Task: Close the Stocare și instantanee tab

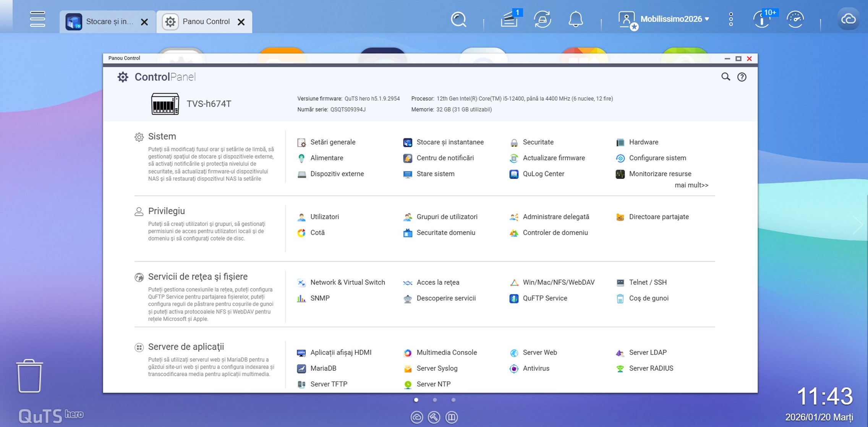Action: tap(144, 22)
